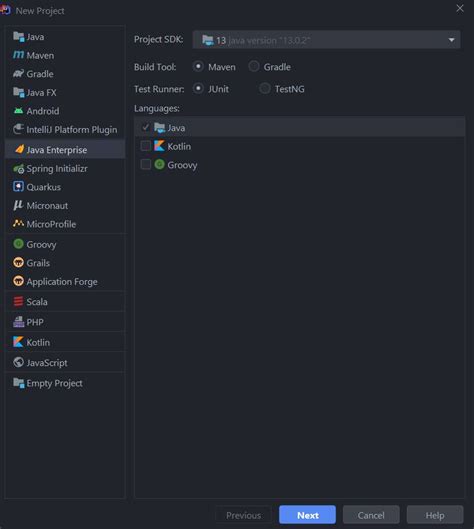Click the IntelliJ Platform Plugin icon
This screenshot has width=474, height=529.
tap(19, 129)
